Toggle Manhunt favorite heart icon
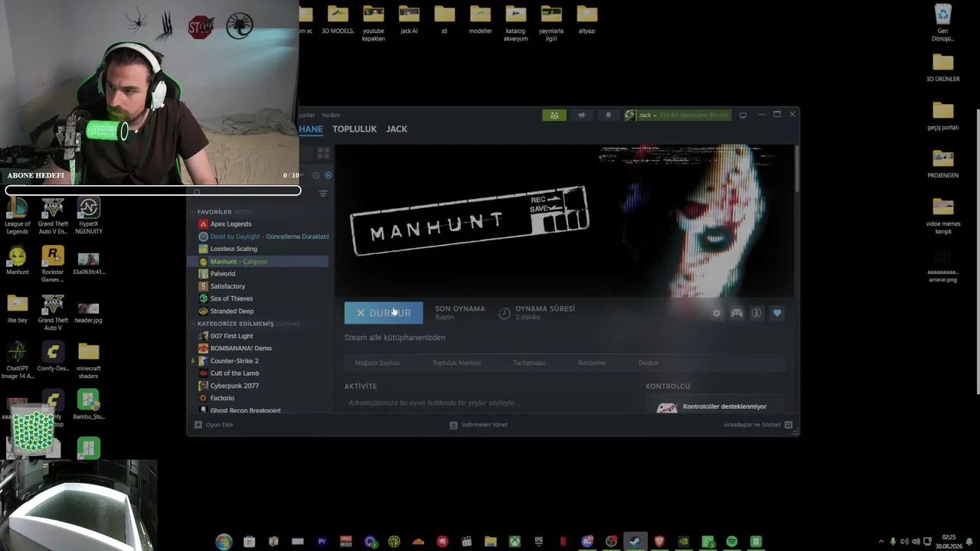The width and height of the screenshot is (980, 551). click(x=777, y=313)
